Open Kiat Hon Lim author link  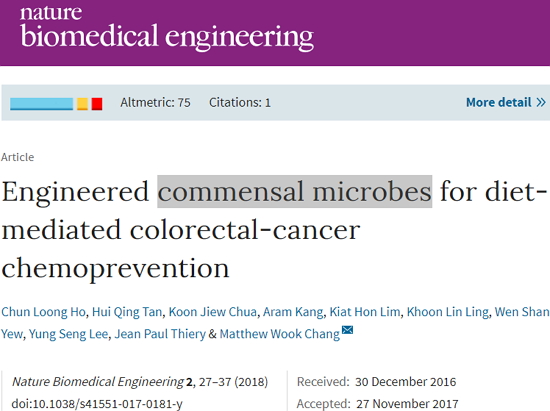(365, 312)
